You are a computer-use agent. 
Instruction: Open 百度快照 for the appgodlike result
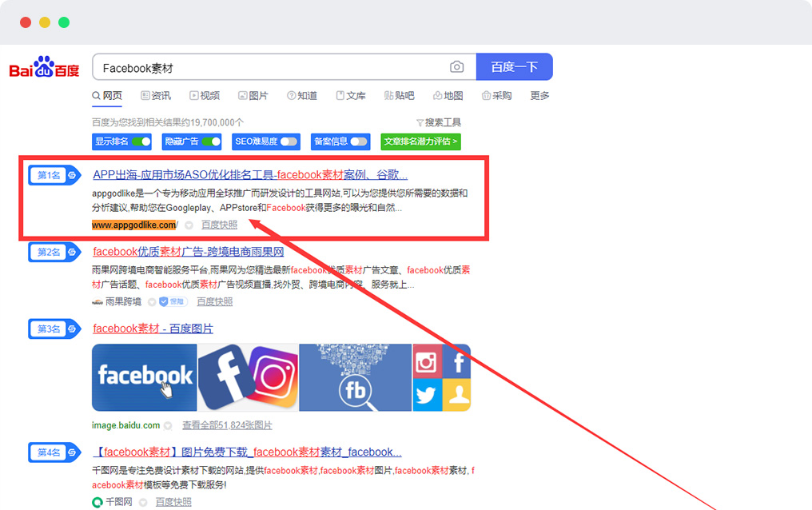tap(220, 225)
